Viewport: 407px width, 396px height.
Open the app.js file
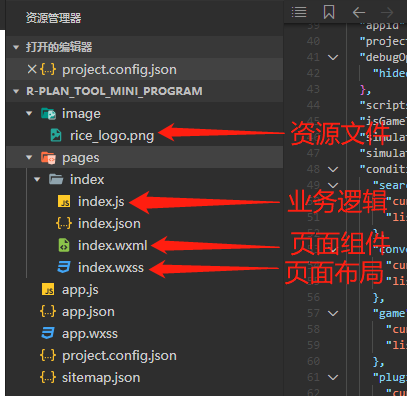[80, 290]
